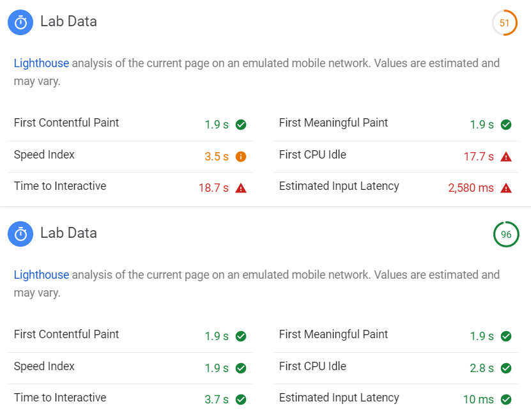Click the orange info icon next to 3.5 s

(x=241, y=157)
